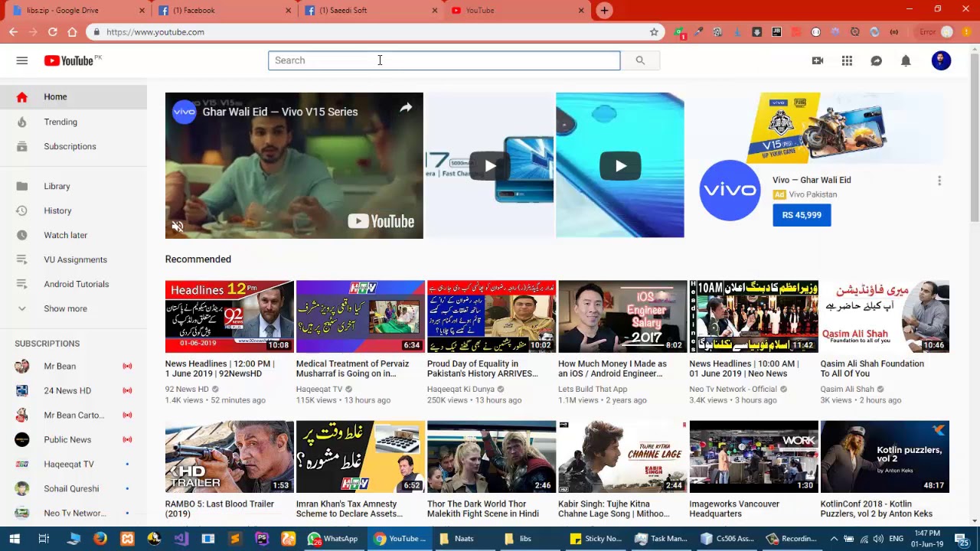Open Lets Build That App channel
Viewport: 980px width, 551px height.
pyautogui.click(x=593, y=389)
